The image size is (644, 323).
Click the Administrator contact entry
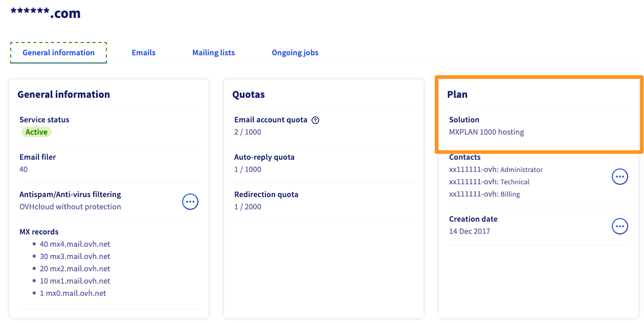click(x=496, y=169)
